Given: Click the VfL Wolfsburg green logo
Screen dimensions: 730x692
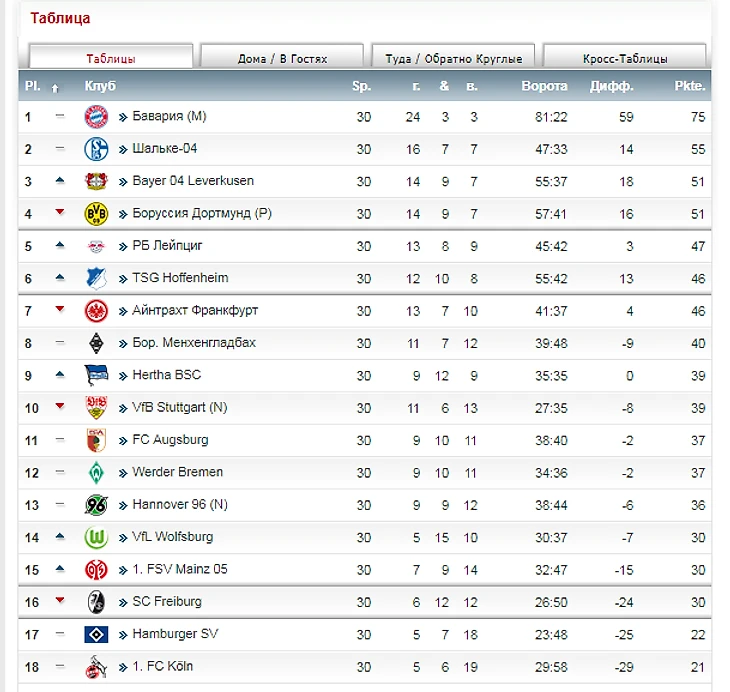Looking at the screenshot, I should [x=95, y=537].
